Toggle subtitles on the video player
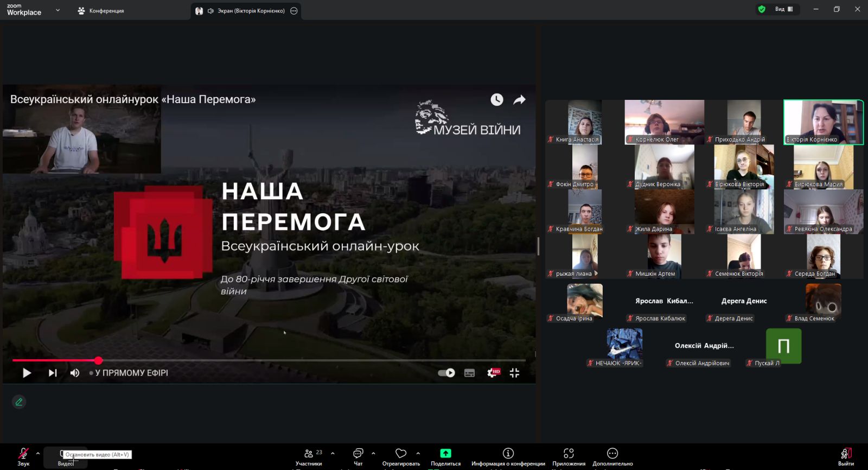This screenshot has width=868, height=470. coord(469,373)
